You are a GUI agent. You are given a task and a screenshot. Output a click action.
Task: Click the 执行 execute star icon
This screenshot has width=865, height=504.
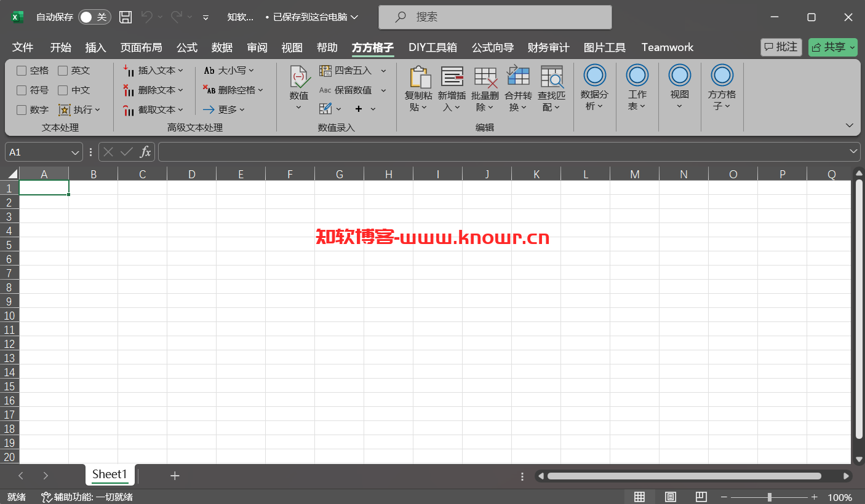[x=65, y=110]
